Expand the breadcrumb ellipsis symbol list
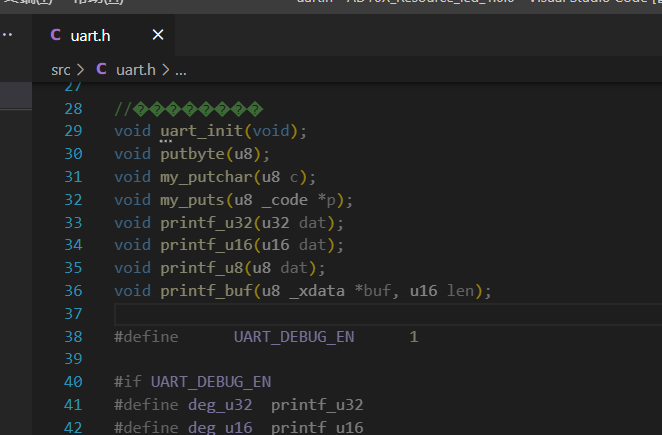 (x=181, y=71)
